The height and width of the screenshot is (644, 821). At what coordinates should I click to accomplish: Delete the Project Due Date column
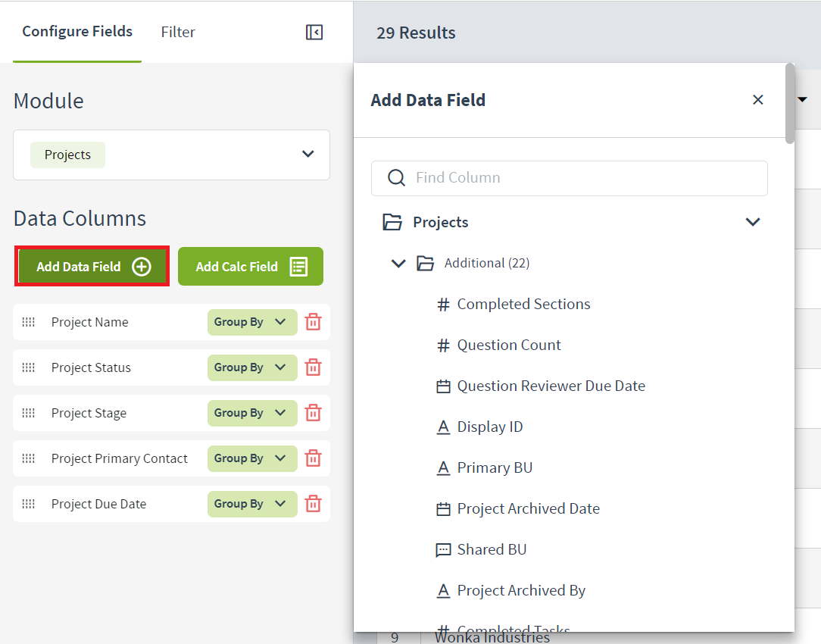coord(313,504)
